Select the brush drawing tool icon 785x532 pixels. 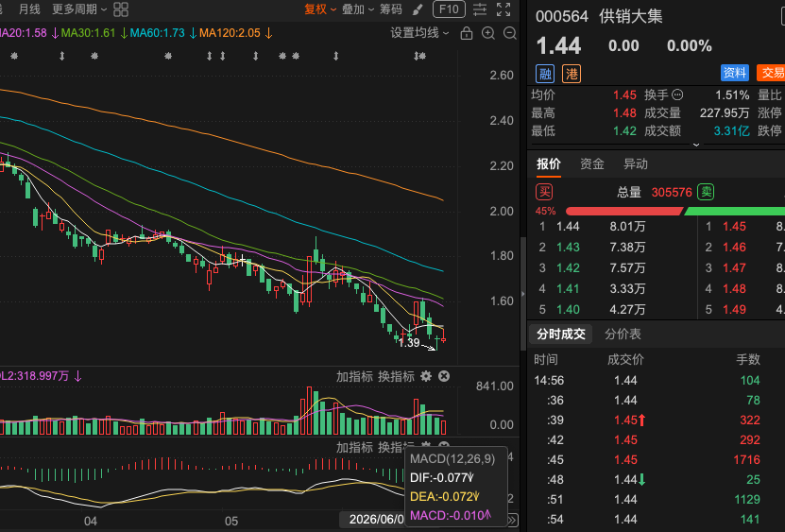click(417, 9)
